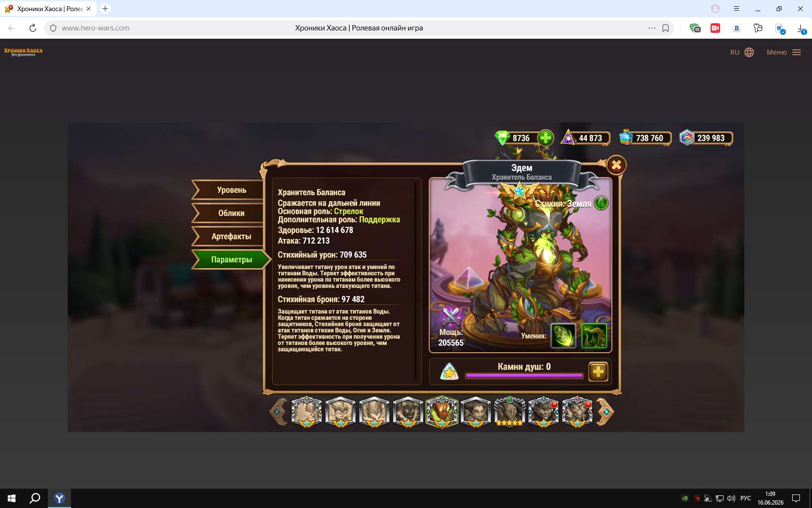Open the browser main menu

(x=737, y=9)
